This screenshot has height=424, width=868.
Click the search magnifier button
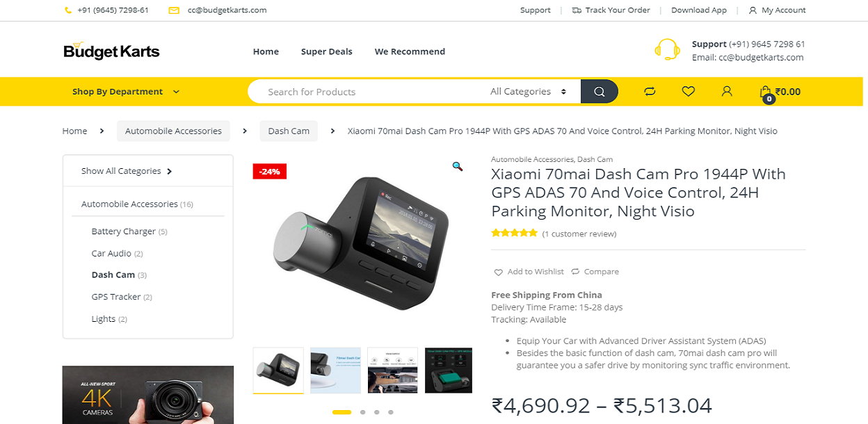[599, 92]
